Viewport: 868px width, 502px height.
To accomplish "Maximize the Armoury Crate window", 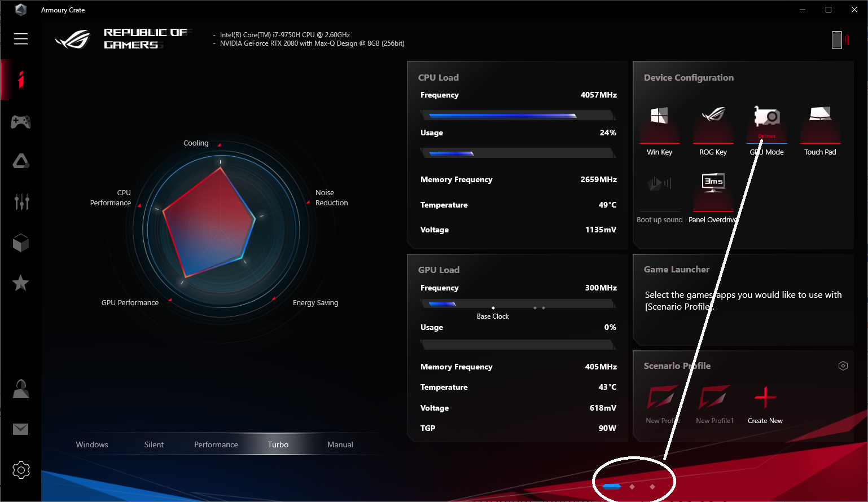I will click(x=828, y=10).
